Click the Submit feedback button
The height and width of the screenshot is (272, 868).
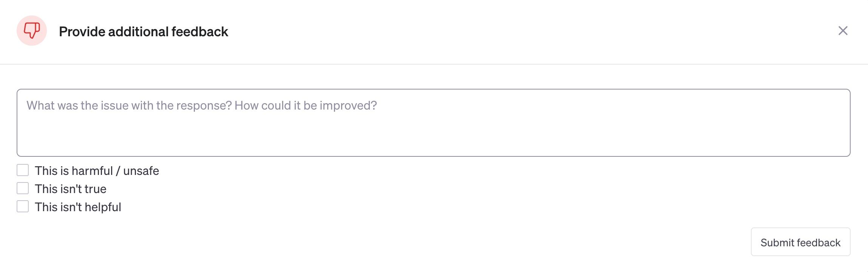800,242
